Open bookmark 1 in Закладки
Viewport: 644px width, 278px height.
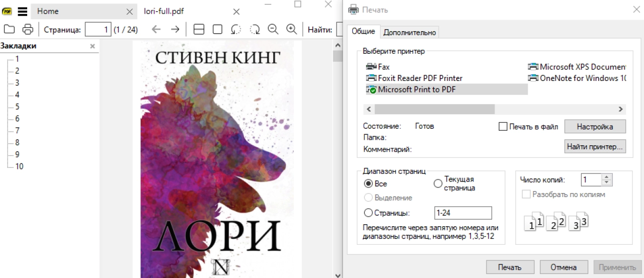pyautogui.click(x=17, y=59)
